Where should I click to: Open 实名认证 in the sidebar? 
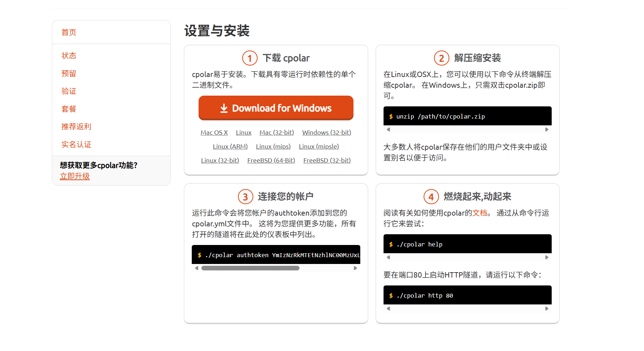[76, 144]
